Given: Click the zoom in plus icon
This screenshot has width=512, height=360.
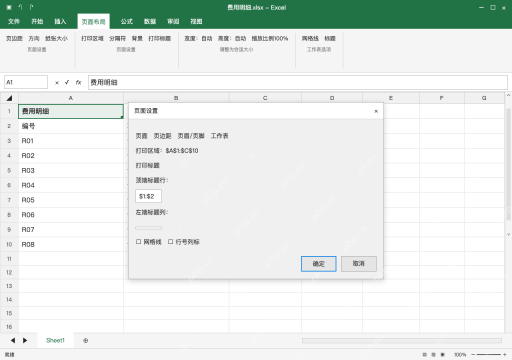Looking at the screenshot, I should pos(505,355).
